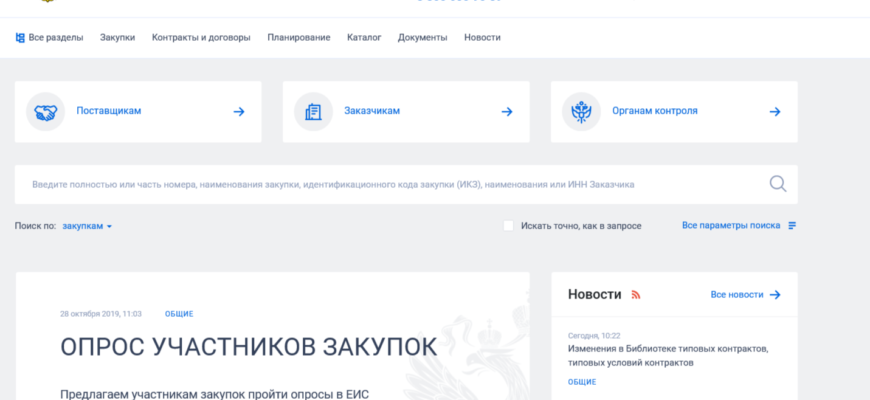Follow the arrow on the Заказчикам card
Screen dimensions: 870x400
[x=507, y=112]
